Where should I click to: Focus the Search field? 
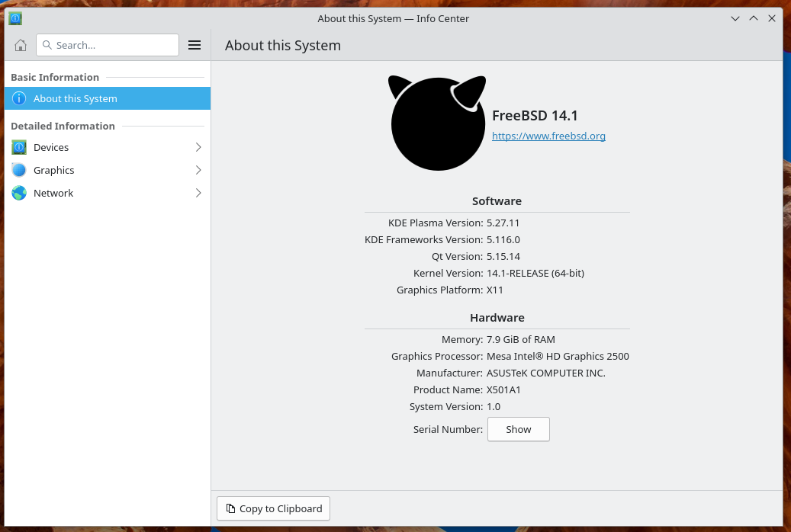click(108, 46)
